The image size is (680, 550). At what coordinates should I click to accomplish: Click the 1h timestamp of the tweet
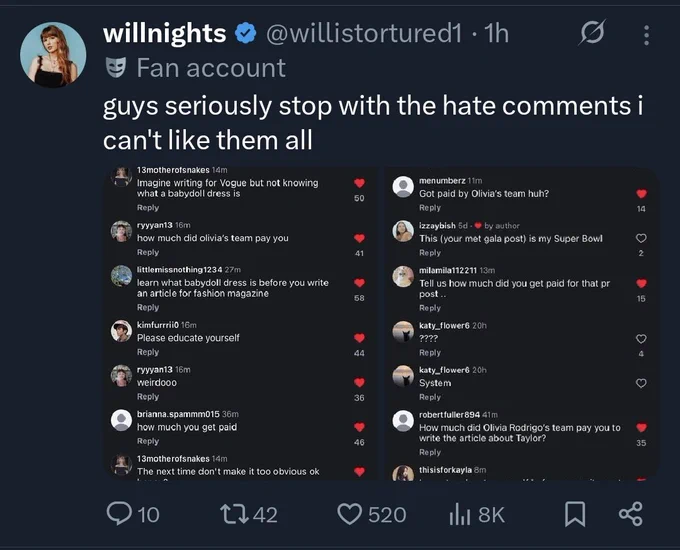click(496, 33)
